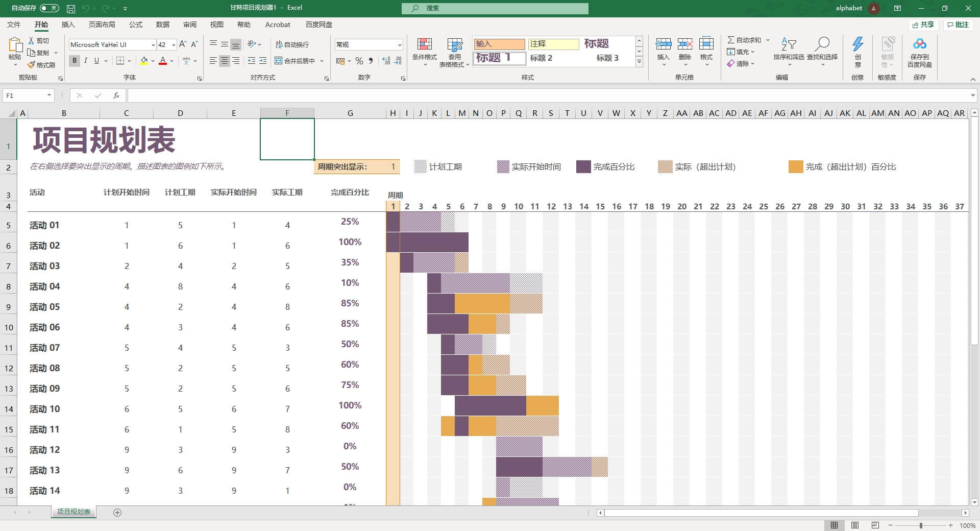Click the 共享 (Share) button
The height and width of the screenshot is (531, 980).
(923, 25)
